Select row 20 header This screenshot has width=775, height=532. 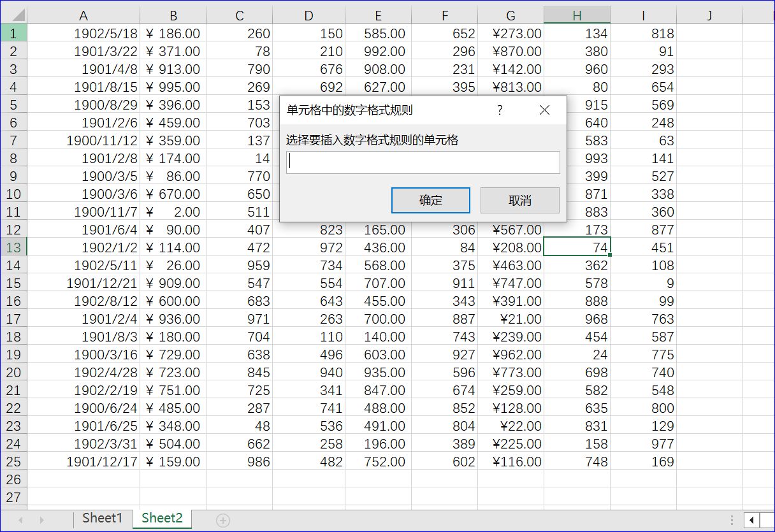click(13, 372)
